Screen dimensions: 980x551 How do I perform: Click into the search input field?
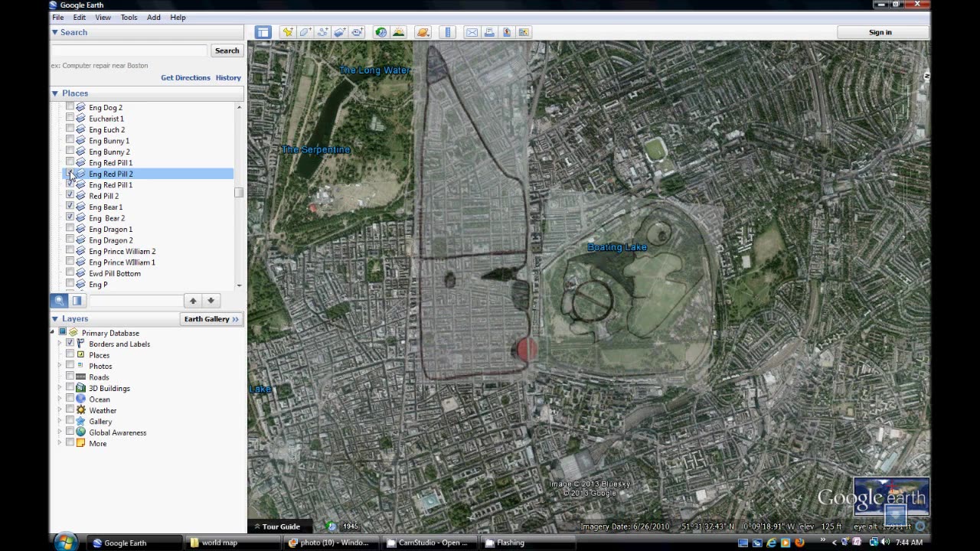click(x=129, y=51)
